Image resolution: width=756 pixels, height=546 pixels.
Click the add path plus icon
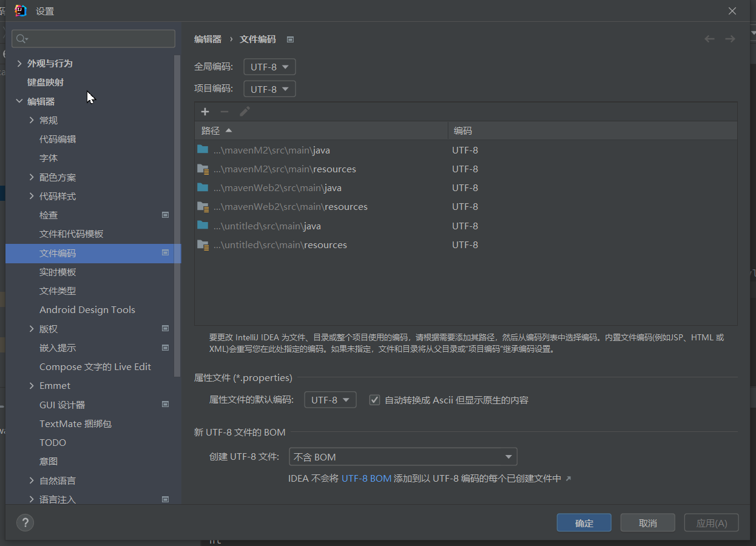coord(205,112)
